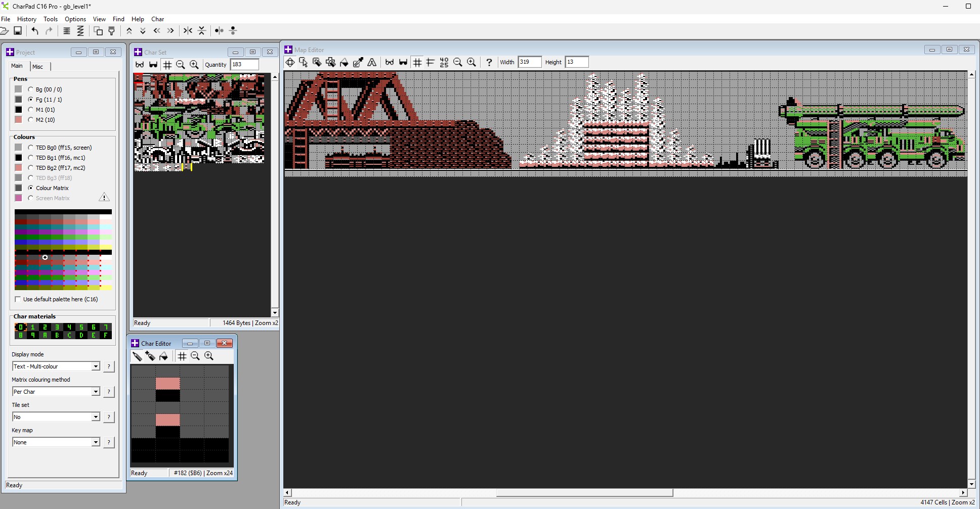Viewport: 980px width, 509px height.
Task: Click the Map Editor Height field
Action: click(x=577, y=62)
